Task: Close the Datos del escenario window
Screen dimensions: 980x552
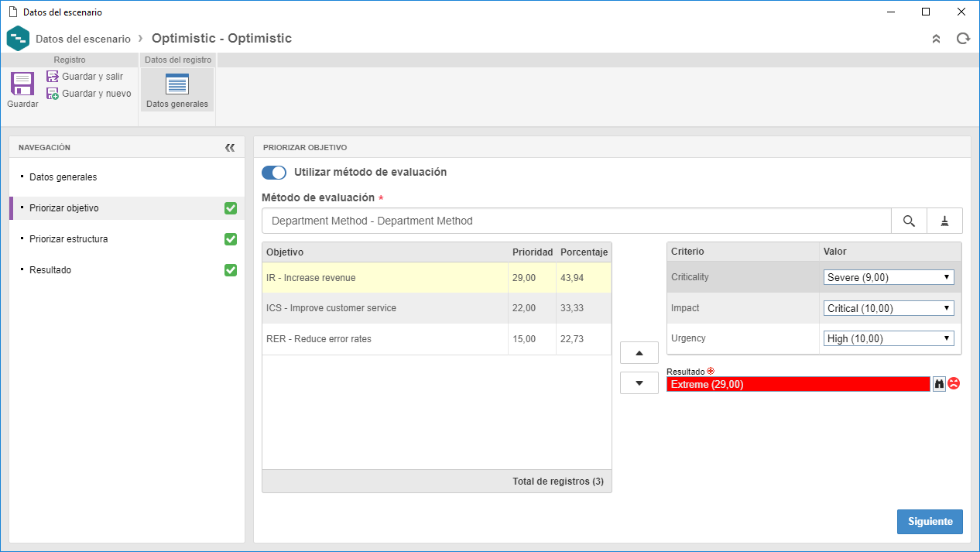Action: [961, 12]
